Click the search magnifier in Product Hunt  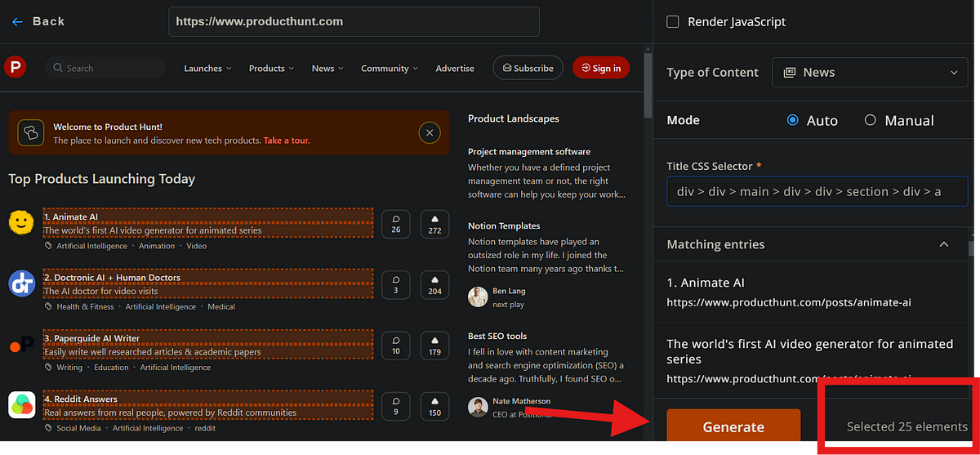tap(58, 69)
